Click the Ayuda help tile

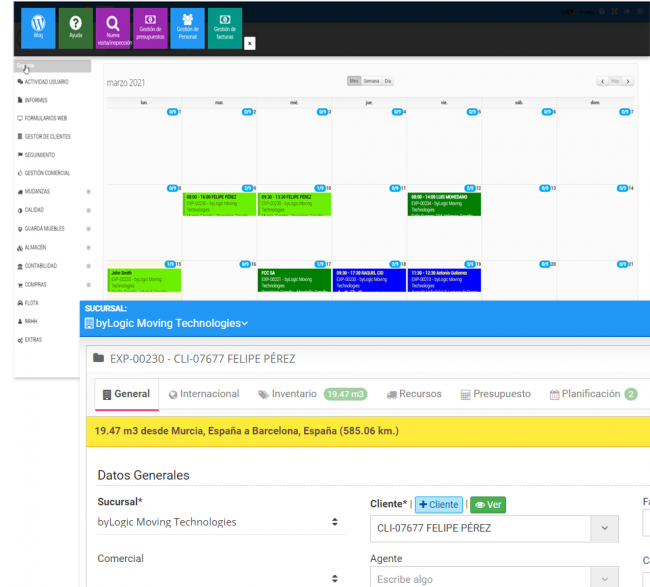point(76,27)
